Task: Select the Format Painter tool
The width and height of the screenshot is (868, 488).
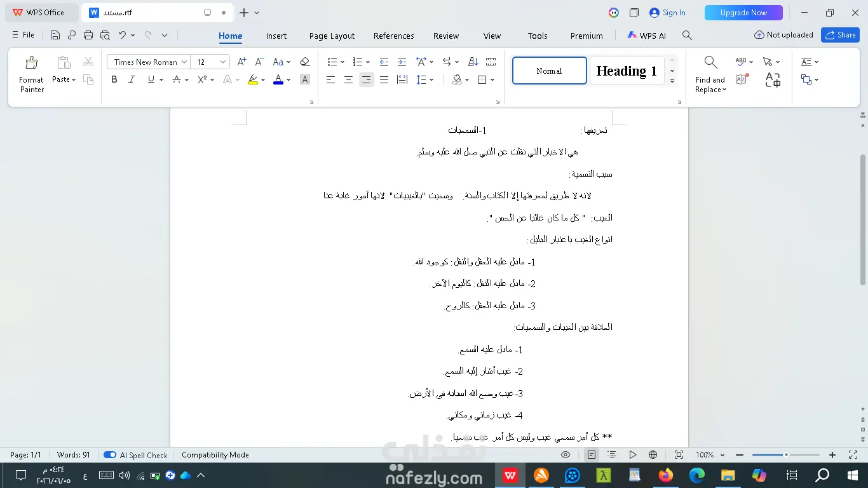Action: 31,74
